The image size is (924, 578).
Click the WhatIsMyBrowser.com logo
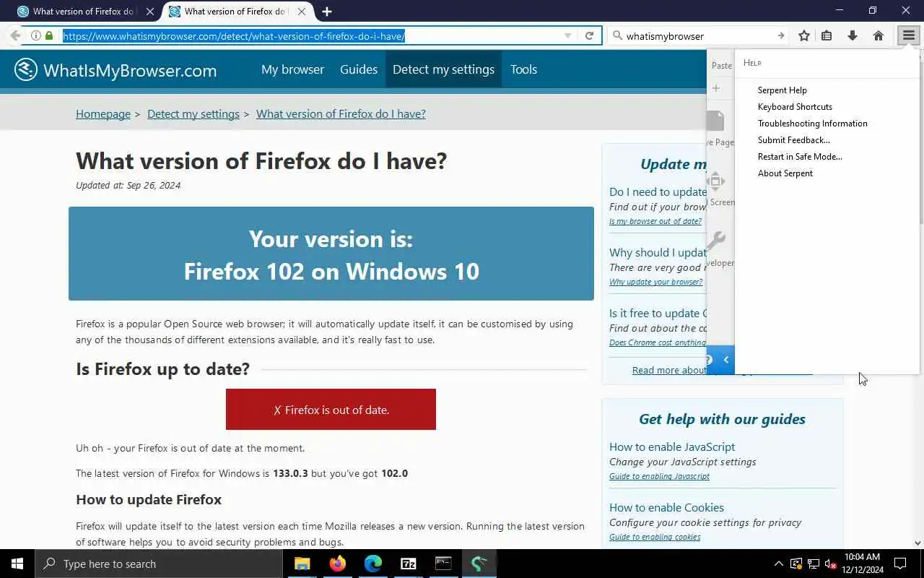[x=115, y=70]
